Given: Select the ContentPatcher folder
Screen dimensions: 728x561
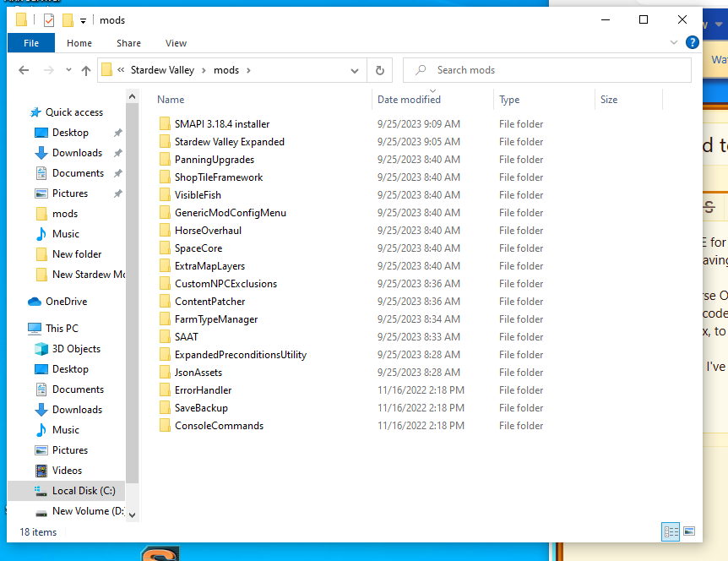Looking at the screenshot, I should coord(209,302).
